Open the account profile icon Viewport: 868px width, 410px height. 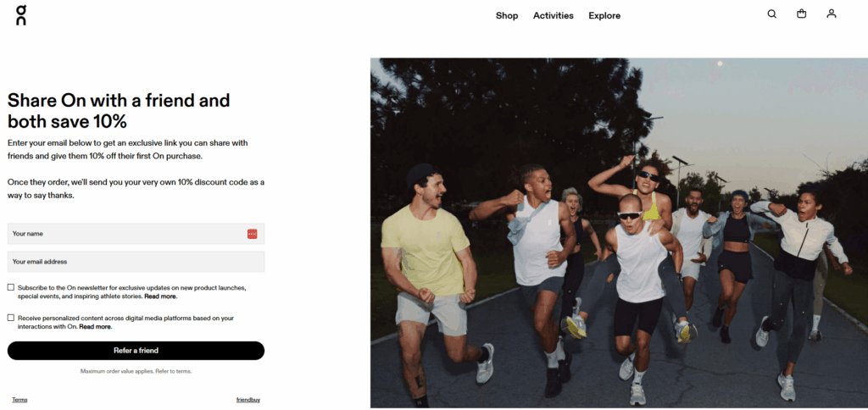pyautogui.click(x=832, y=14)
